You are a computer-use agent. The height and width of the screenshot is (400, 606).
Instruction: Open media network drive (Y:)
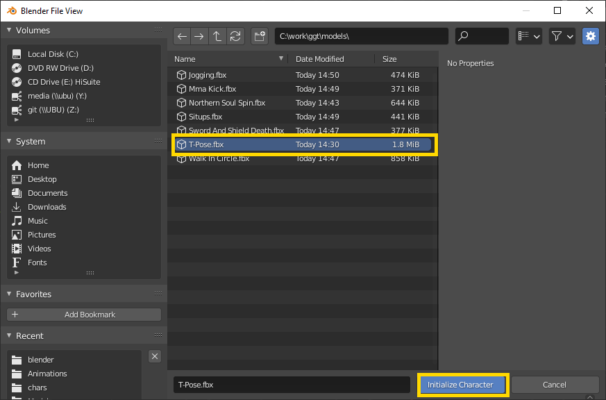coord(84,96)
